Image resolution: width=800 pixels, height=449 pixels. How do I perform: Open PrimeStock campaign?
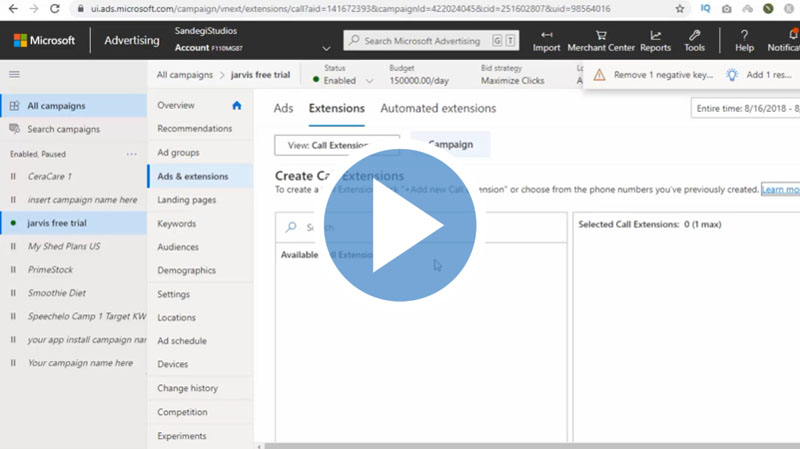(x=50, y=269)
